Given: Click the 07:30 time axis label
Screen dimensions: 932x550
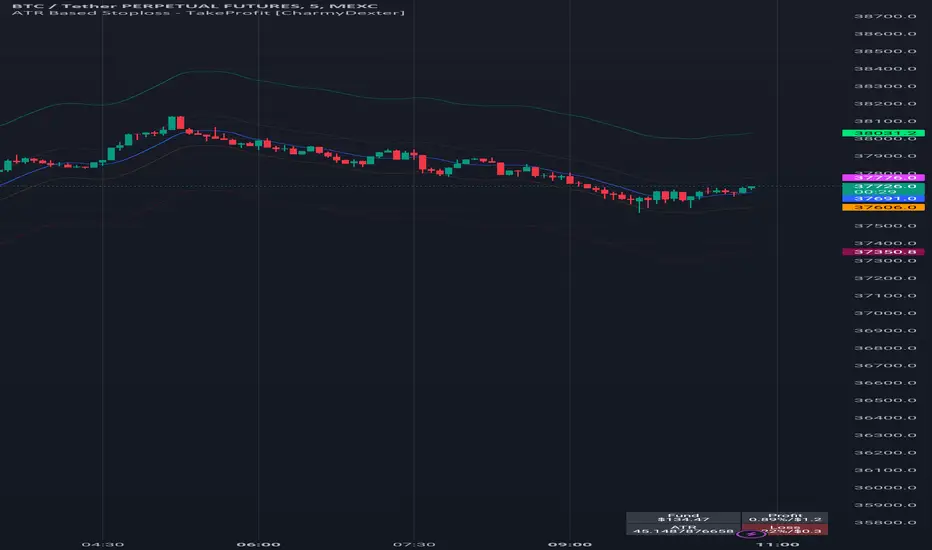Looking at the screenshot, I should (414, 544).
